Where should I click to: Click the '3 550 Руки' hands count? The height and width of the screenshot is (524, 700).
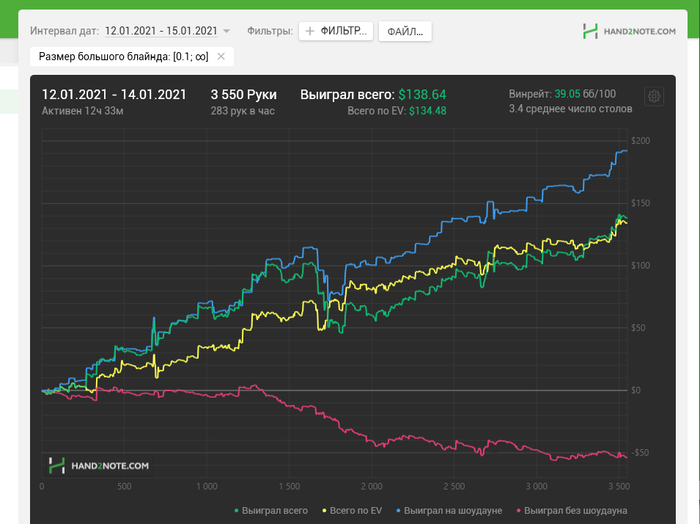click(x=244, y=95)
